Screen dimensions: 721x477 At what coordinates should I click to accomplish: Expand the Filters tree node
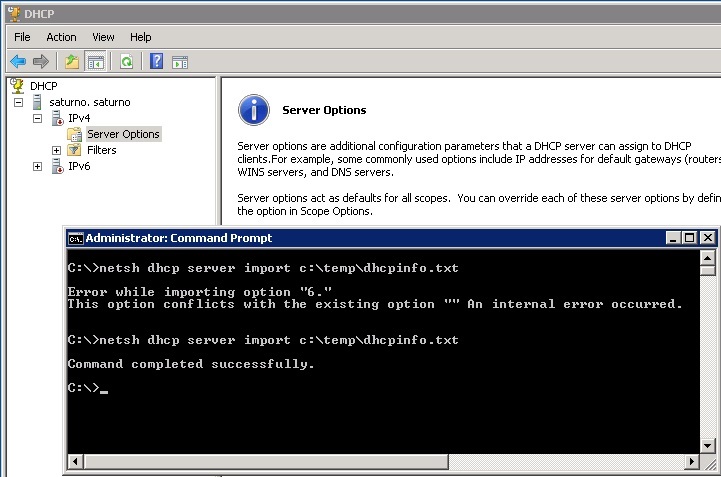click(x=56, y=150)
